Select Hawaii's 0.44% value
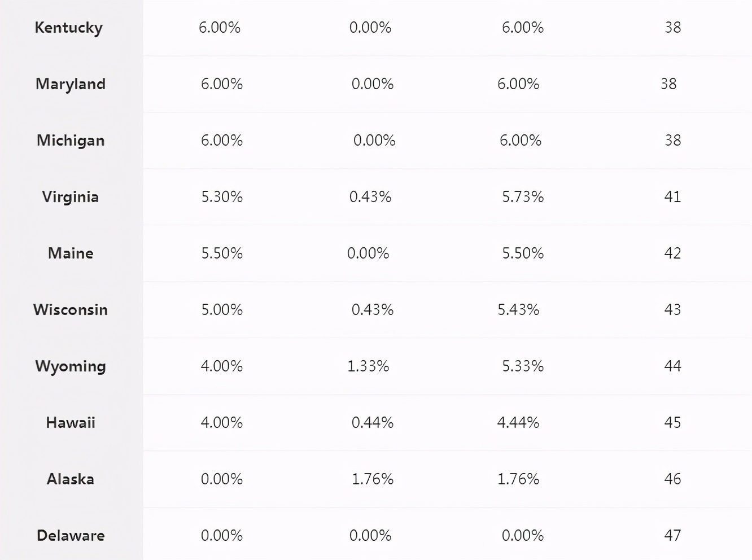Image resolution: width=752 pixels, height=560 pixels. tap(373, 423)
